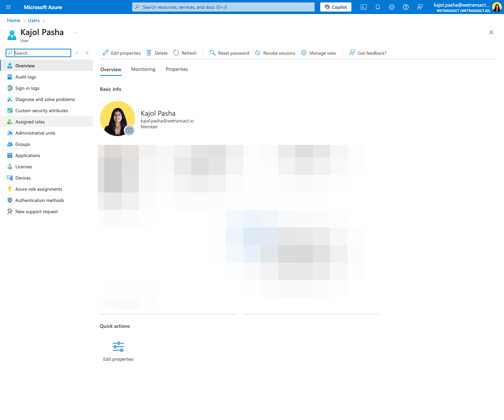The width and height of the screenshot is (504, 420).
Task: Open the Manage view menu
Action: pyautogui.click(x=318, y=53)
